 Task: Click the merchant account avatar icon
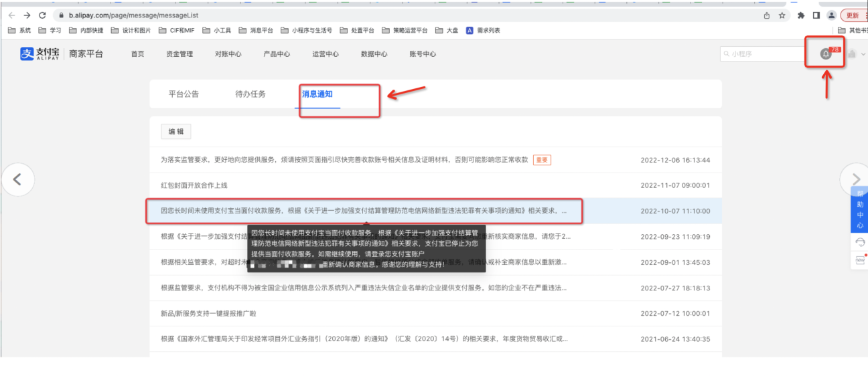pyautogui.click(x=852, y=54)
